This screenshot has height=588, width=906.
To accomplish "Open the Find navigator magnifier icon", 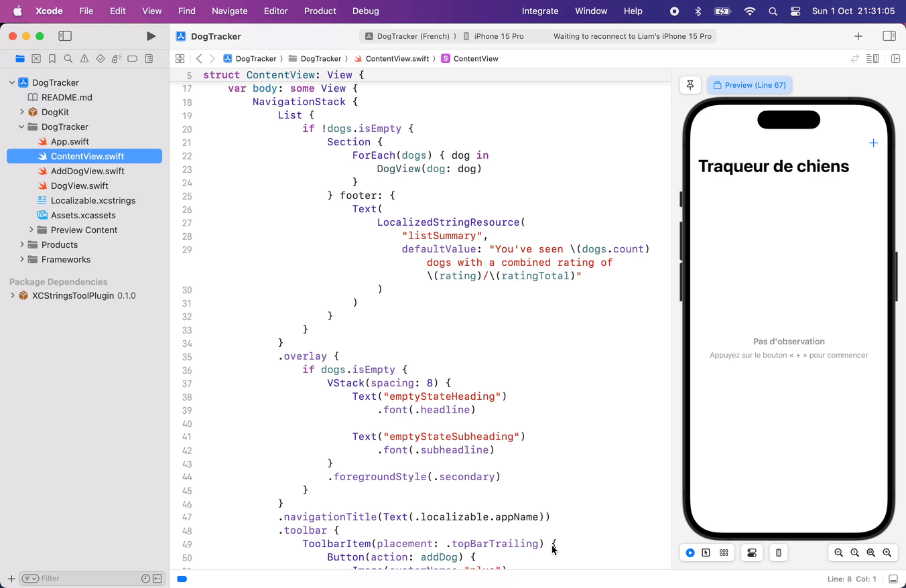I will (68, 59).
